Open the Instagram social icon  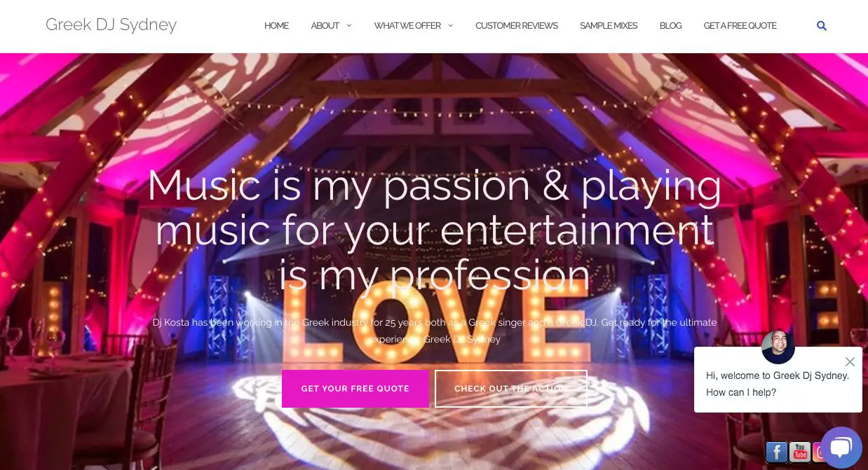(x=818, y=452)
